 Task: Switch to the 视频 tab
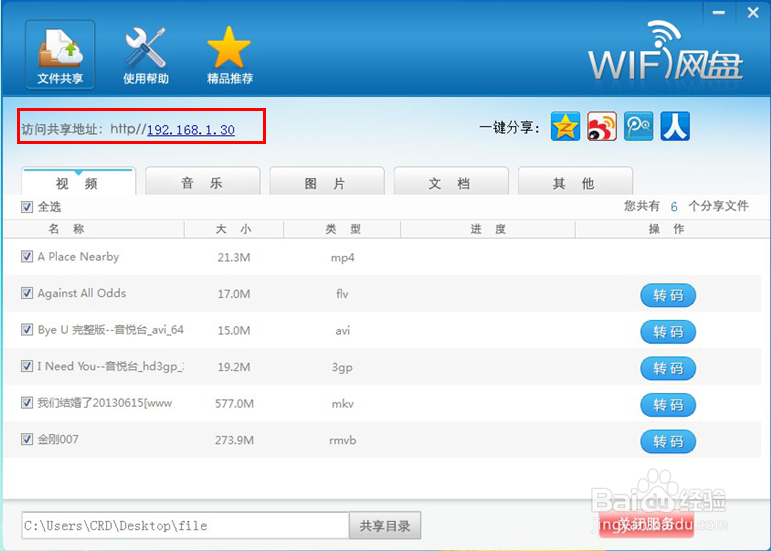[x=78, y=182]
